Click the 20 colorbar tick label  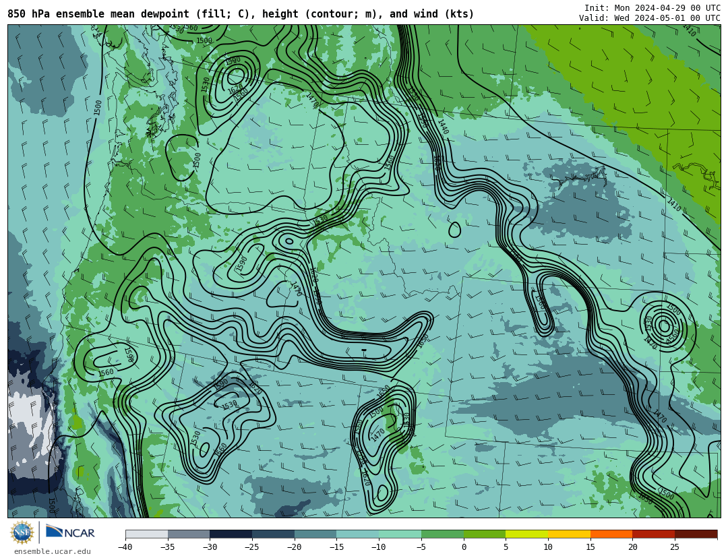[x=633, y=547]
